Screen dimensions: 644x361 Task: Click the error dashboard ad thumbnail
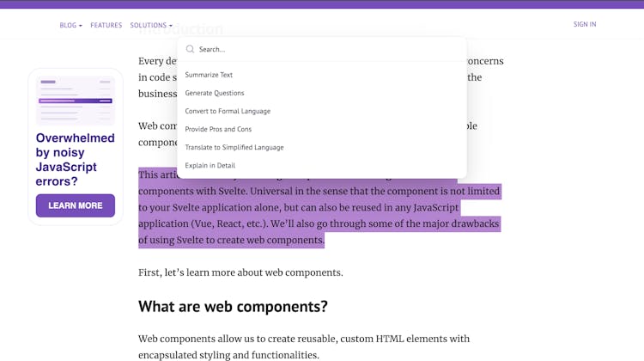[76, 101]
